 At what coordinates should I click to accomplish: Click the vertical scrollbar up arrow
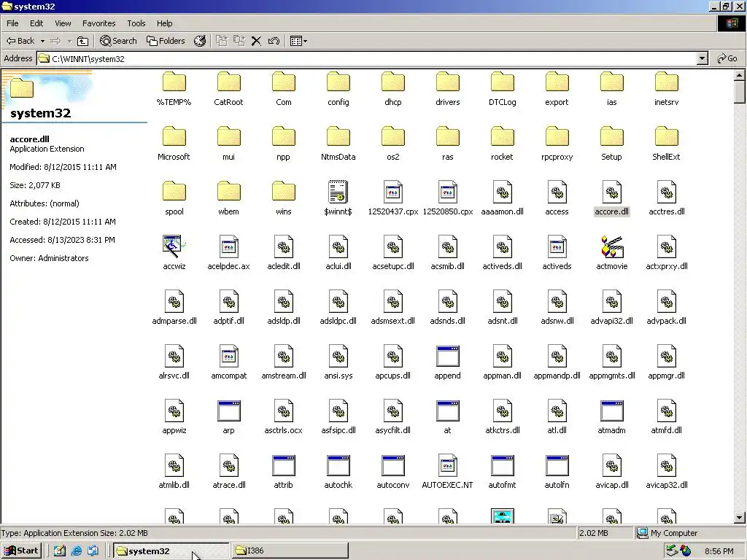click(x=739, y=75)
